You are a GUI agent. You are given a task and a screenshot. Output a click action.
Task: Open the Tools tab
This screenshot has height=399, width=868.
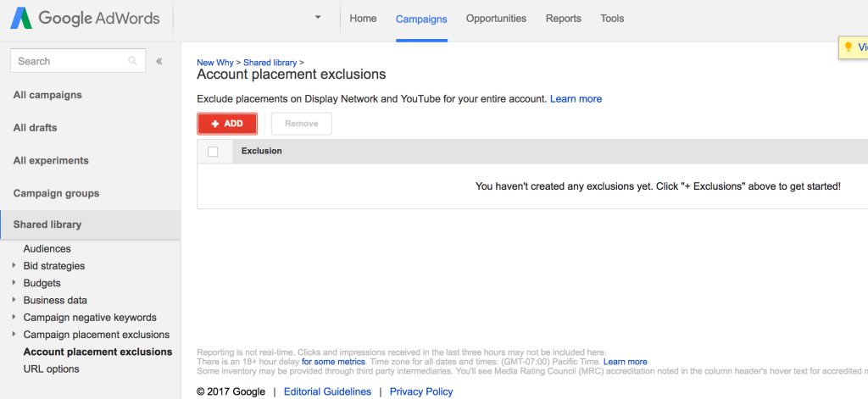point(612,19)
